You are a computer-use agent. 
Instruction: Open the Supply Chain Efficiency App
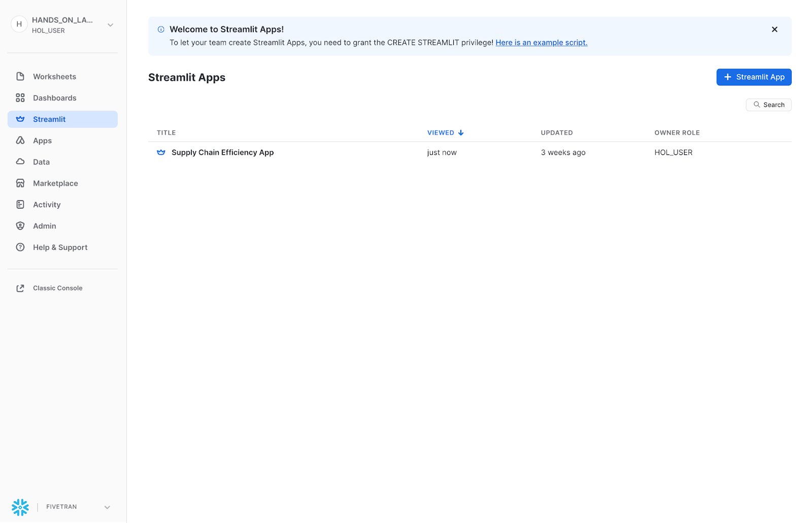click(222, 152)
